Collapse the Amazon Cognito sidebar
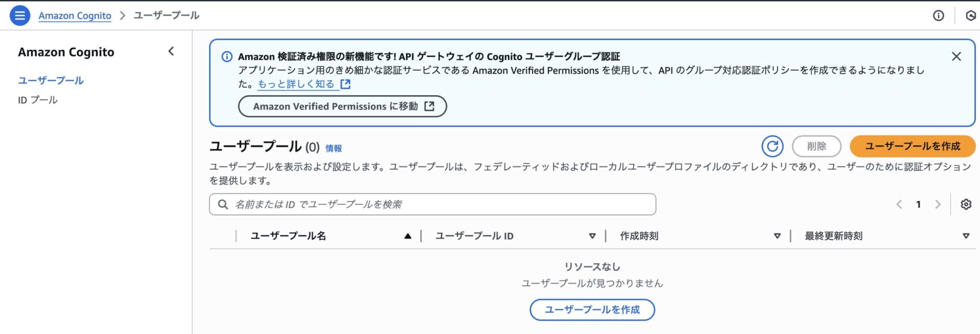This screenshot has width=980, height=334. pyautogui.click(x=170, y=51)
